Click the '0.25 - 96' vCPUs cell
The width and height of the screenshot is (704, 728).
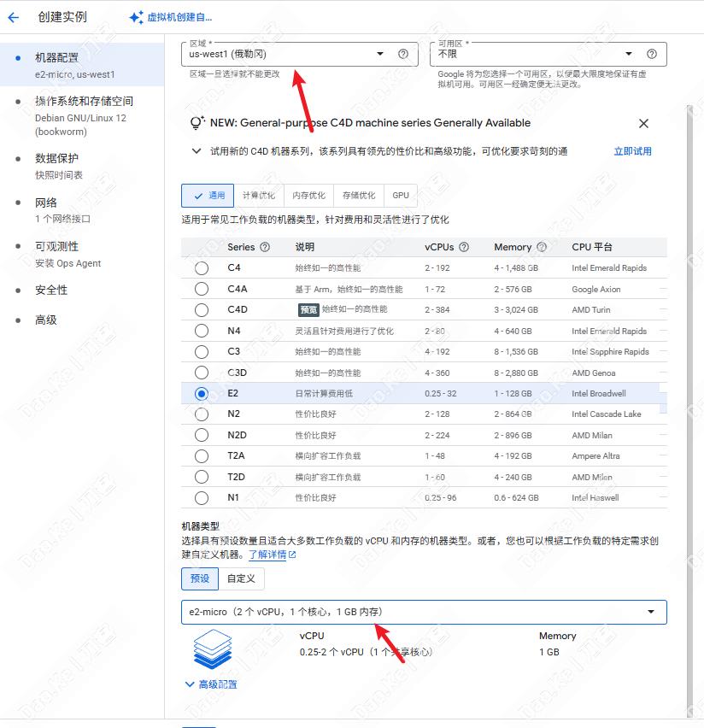(440, 497)
